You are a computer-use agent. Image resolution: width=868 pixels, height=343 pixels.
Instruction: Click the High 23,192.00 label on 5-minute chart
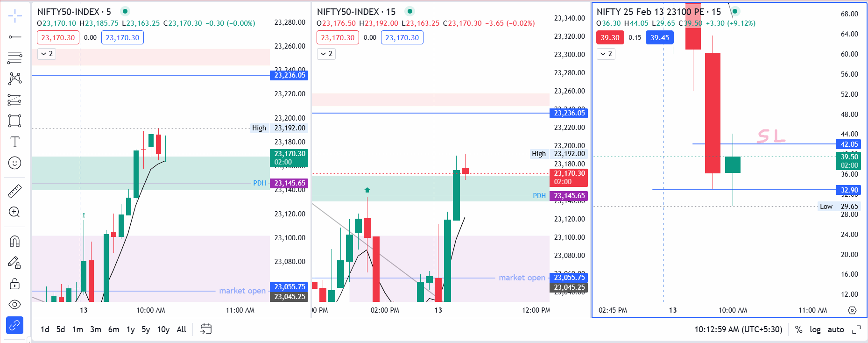[279, 128]
